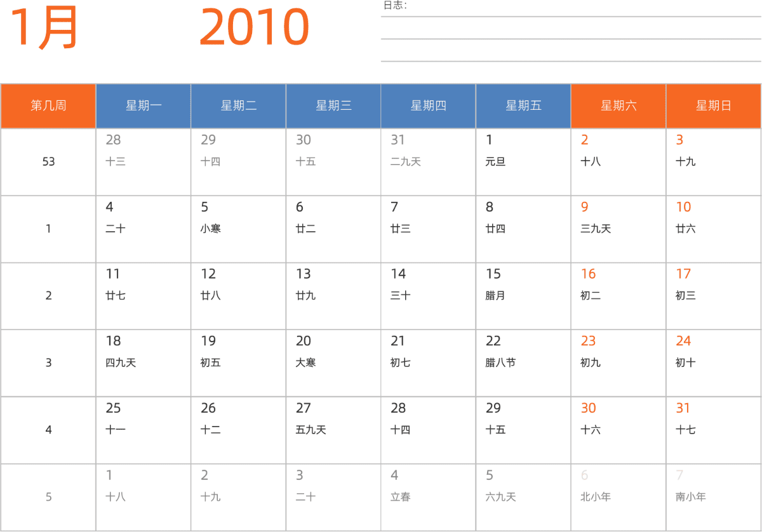This screenshot has width=762, height=532.
Task: Select the 初七 lunar label
Action: (401, 363)
